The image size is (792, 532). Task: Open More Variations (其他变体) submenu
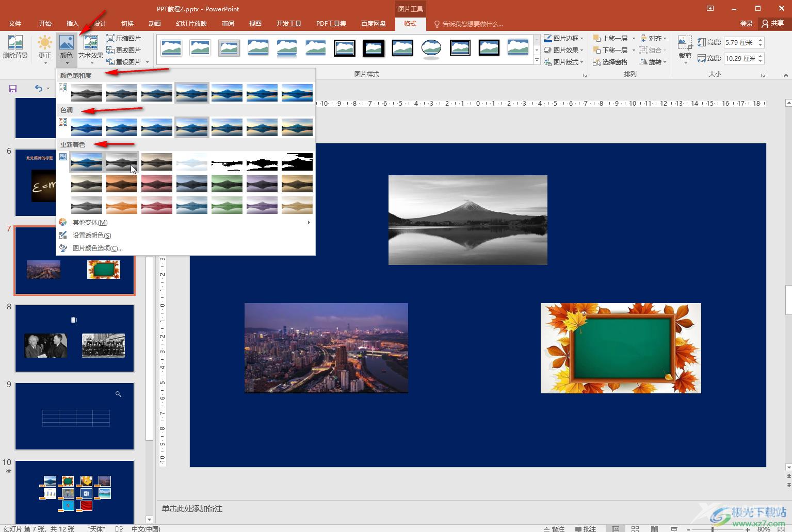tap(186, 222)
